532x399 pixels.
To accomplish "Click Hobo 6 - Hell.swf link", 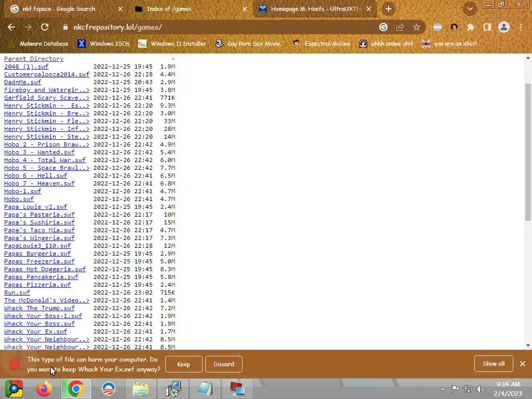I will click(x=35, y=176).
